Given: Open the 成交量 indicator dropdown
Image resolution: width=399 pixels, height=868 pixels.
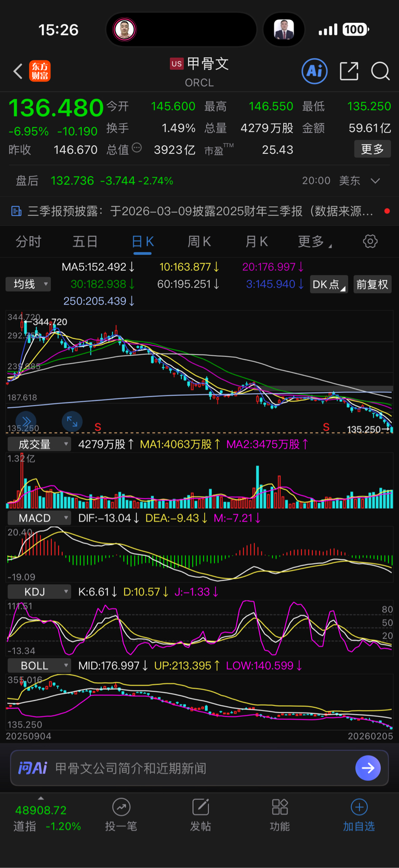Looking at the screenshot, I should pos(39,444).
